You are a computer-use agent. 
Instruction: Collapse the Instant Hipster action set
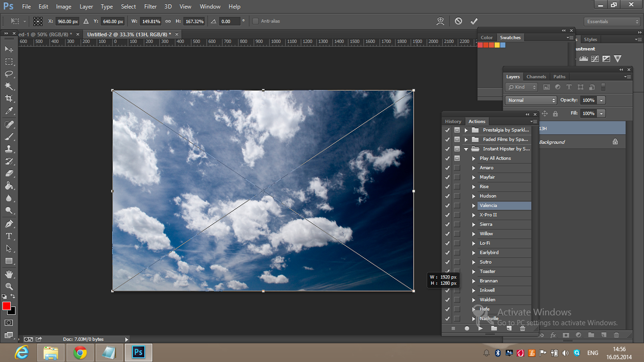466,149
